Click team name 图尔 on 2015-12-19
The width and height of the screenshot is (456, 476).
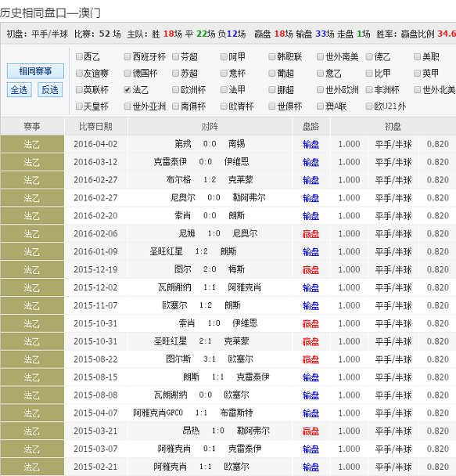click(x=182, y=269)
